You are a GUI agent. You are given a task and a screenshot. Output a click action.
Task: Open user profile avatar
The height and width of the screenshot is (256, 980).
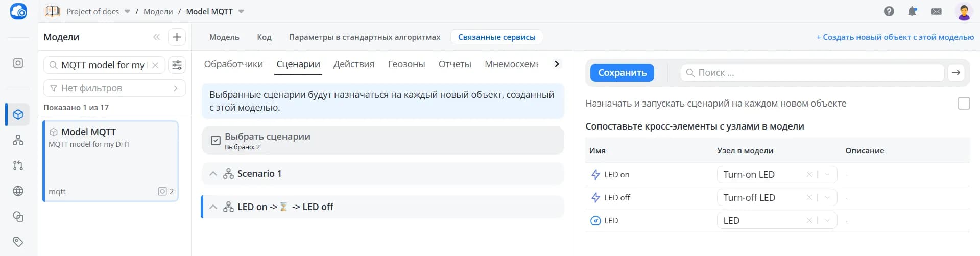coord(964,11)
